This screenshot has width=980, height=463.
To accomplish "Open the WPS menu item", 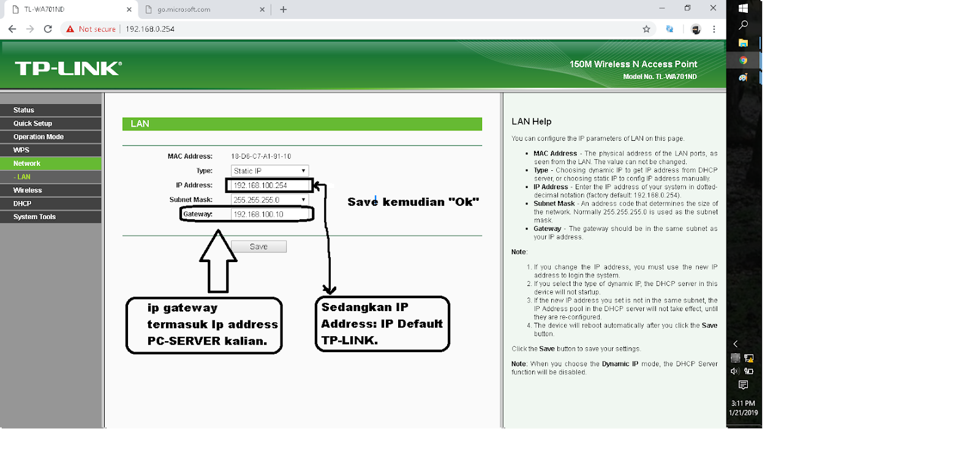I will [51, 150].
